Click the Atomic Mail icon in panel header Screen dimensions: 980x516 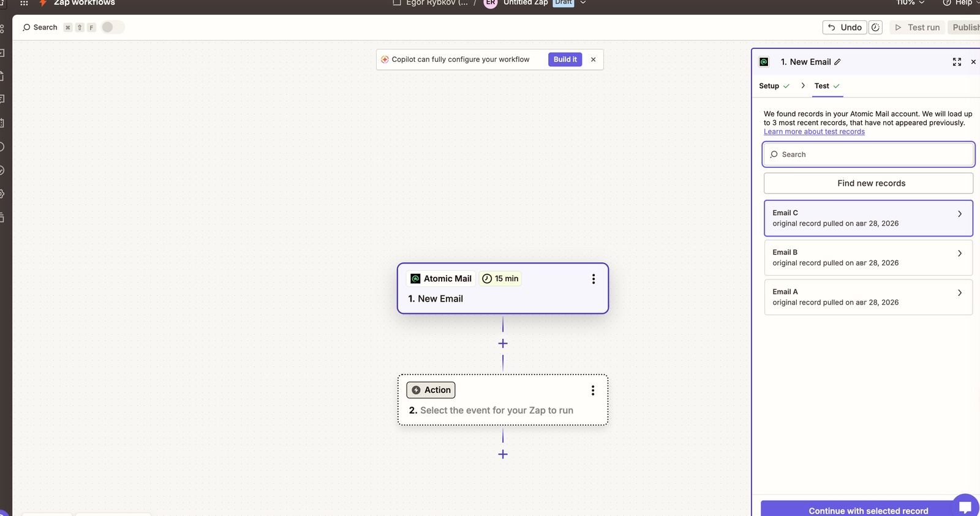764,62
